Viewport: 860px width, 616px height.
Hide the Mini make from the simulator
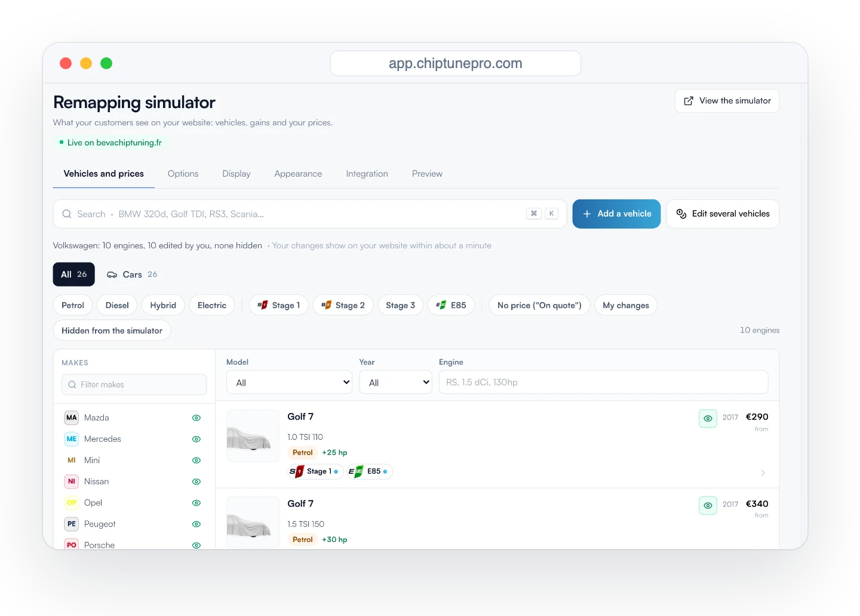196,460
